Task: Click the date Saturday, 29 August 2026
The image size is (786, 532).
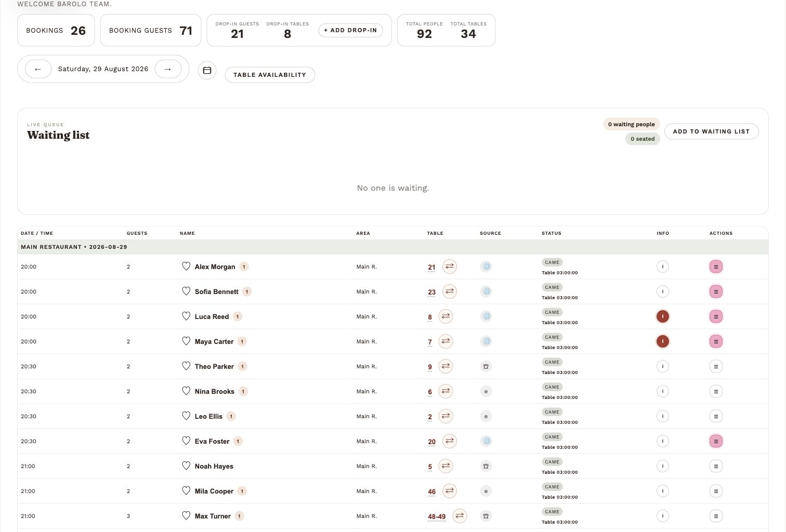Action: coord(103,69)
